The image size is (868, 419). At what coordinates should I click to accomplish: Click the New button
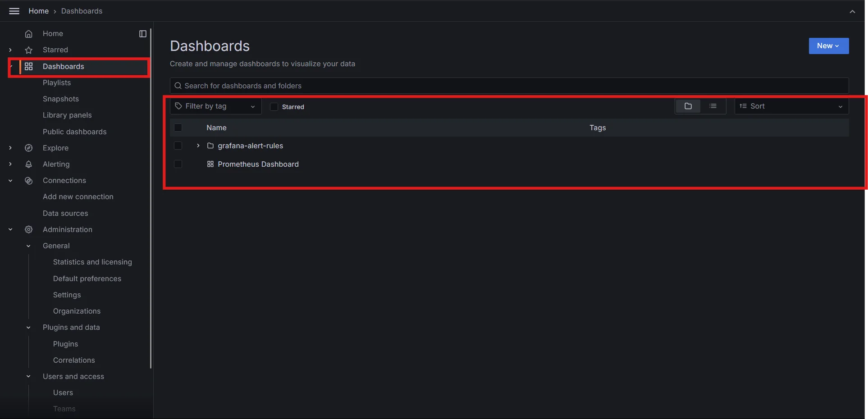pyautogui.click(x=828, y=46)
